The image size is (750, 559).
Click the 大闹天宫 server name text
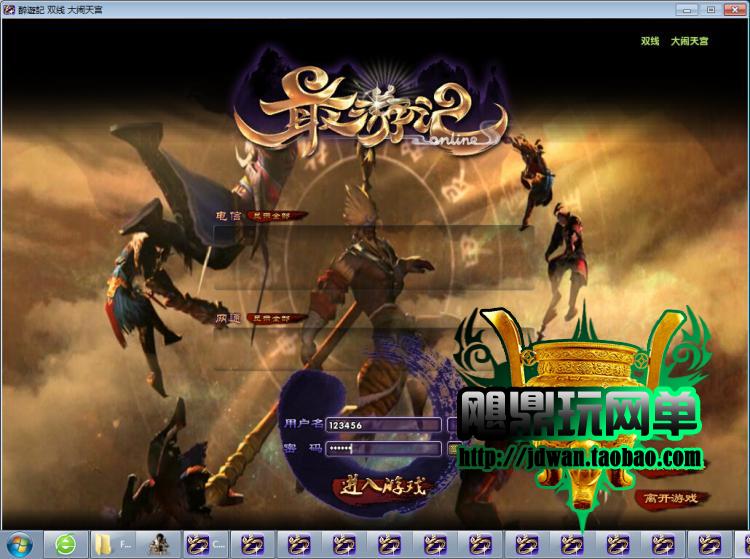point(689,41)
